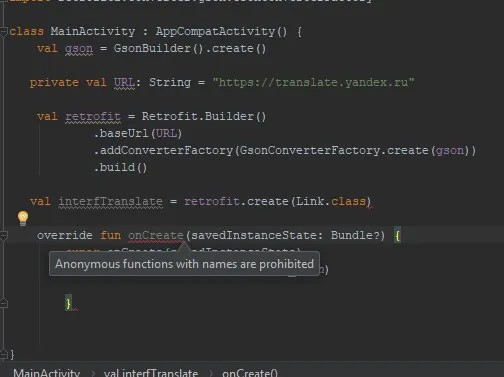Select MainActivity in the breadcrumb bar
This screenshot has width=504, height=377.
(47, 373)
